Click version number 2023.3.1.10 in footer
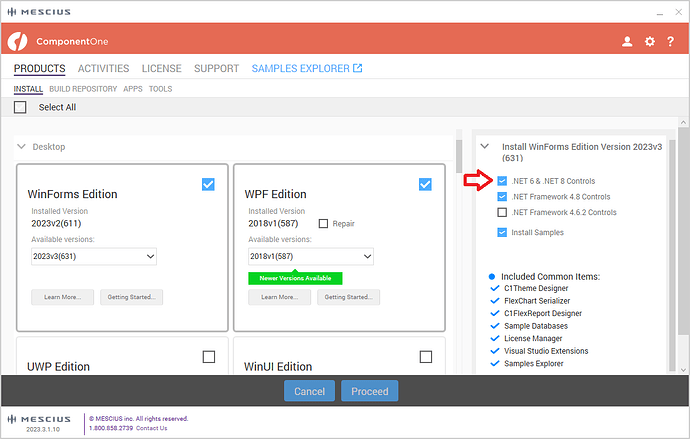This screenshot has width=690, height=439. [43, 429]
